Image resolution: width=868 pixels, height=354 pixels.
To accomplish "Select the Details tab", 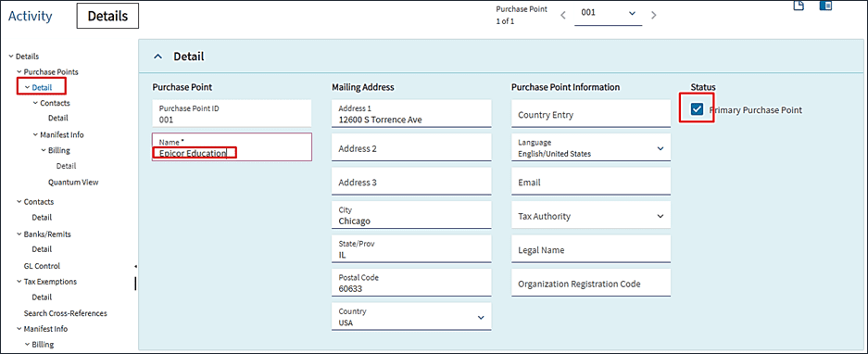I will 107,16.
